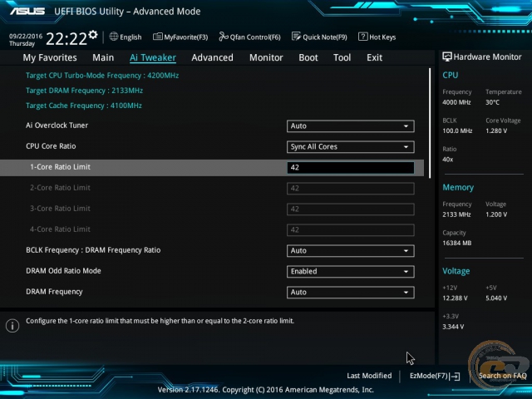This screenshot has width=532, height=399.
Task: Click the Qfan Control fan icon
Action: 224,37
